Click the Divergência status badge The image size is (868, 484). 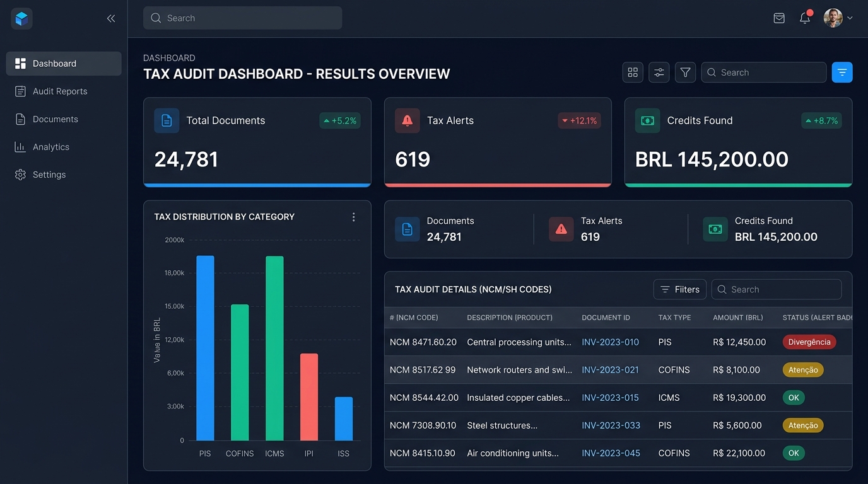(x=809, y=342)
